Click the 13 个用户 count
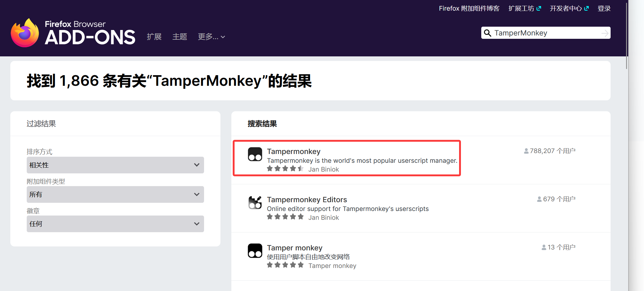Image resolution: width=644 pixels, height=291 pixels. [561, 247]
